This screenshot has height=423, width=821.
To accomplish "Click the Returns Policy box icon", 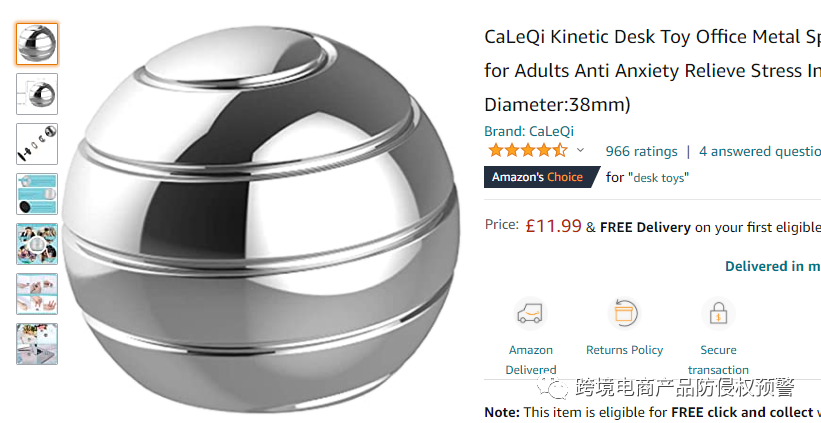I will [624, 313].
